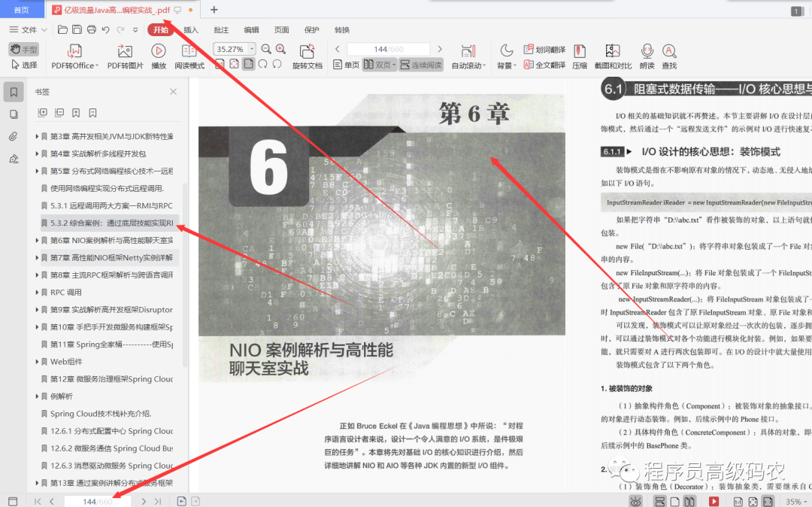Click the eye-protection icon in status bar
Viewport: 812px width, 507px height.
coord(636,501)
